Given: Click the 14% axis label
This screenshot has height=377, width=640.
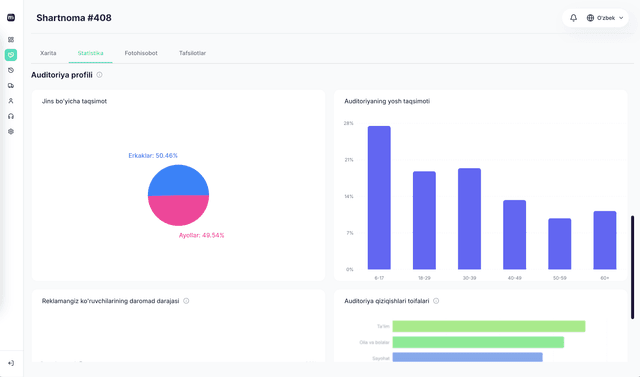Looking at the screenshot, I should [349, 196].
